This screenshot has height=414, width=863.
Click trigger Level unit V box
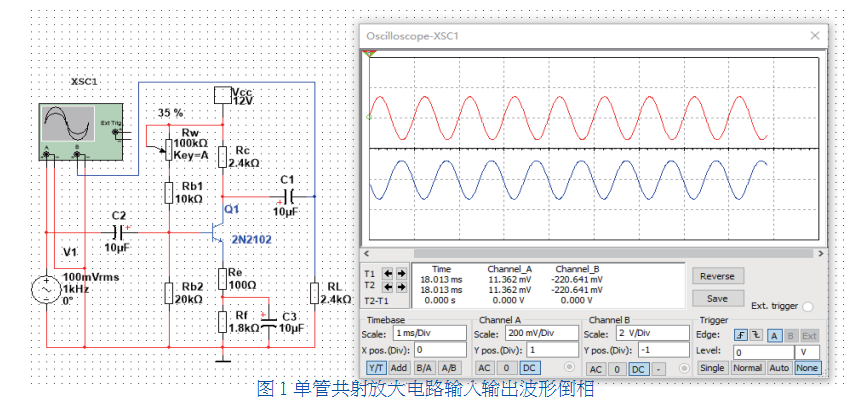tap(806, 352)
